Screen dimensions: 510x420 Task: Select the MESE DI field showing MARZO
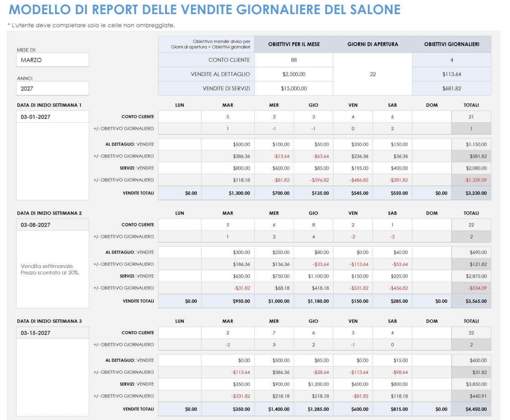pyautogui.click(x=52, y=60)
